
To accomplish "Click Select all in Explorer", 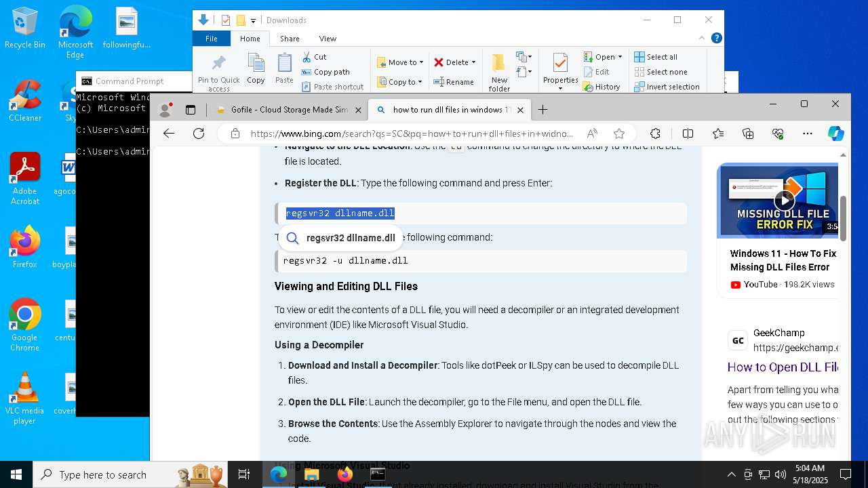I will (656, 57).
